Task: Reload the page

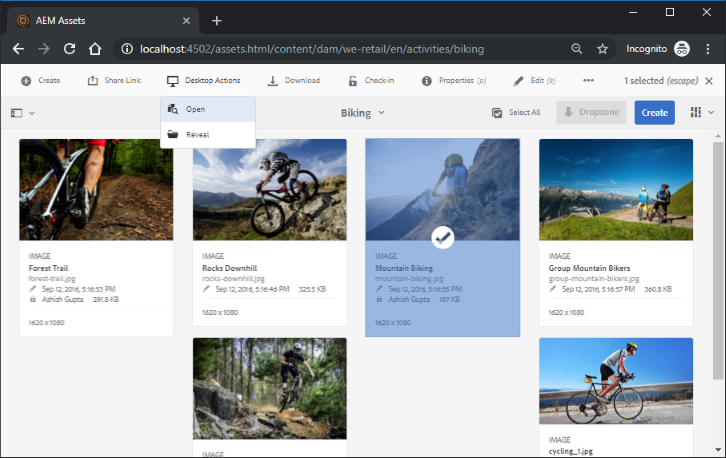Action: coord(69,49)
